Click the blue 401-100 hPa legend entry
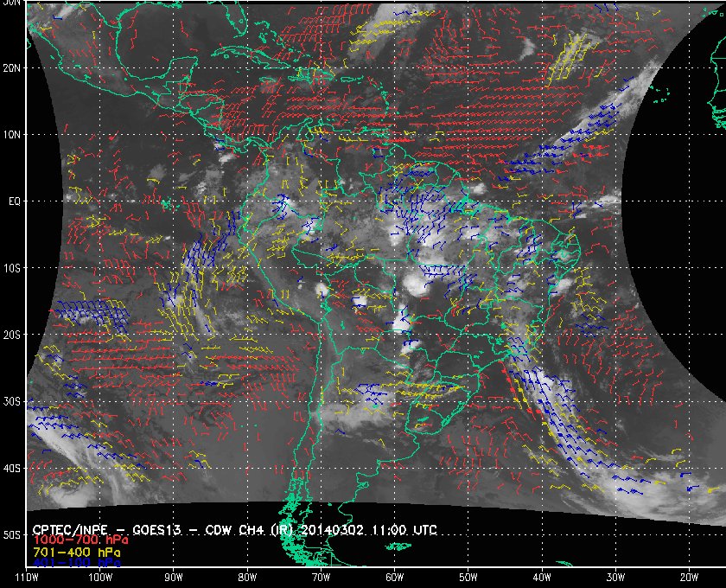The width and height of the screenshot is (726, 588). [x=76, y=563]
